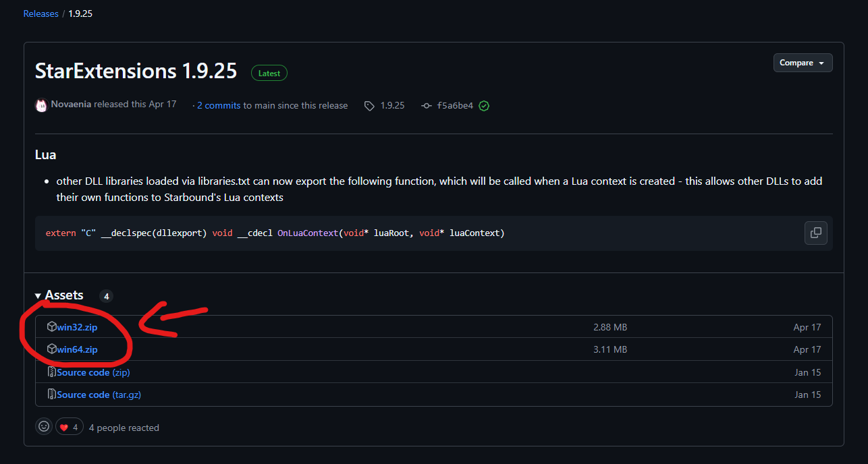
Task: Click the commit icon beside f5a6be4
Action: pyautogui.click(x=426, y=106)
